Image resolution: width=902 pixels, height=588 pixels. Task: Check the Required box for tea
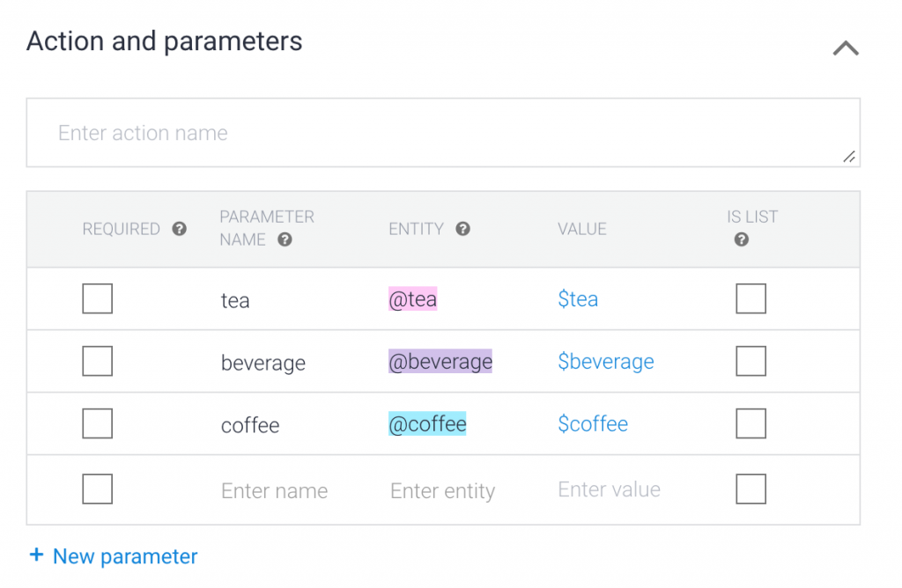97,299
